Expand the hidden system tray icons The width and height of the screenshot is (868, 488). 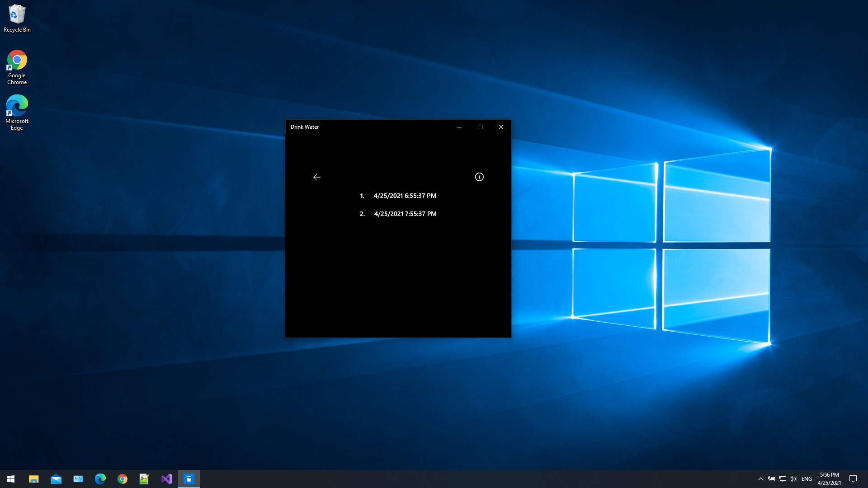[760, 479]
